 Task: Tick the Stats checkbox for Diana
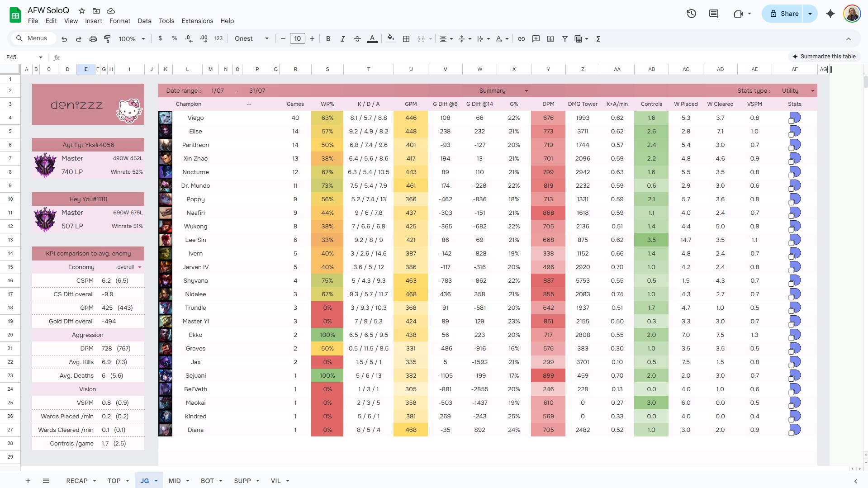(792, 433)
